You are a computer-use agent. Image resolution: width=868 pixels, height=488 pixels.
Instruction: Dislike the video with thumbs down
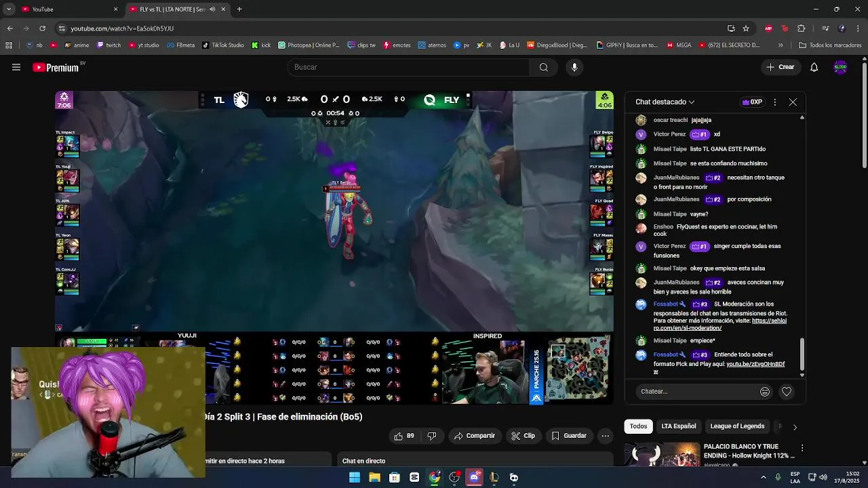click(432, 436)
